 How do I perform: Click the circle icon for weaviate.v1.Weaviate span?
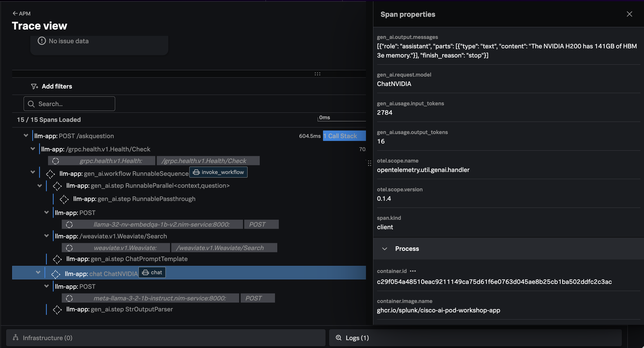(x=69, y=248)
